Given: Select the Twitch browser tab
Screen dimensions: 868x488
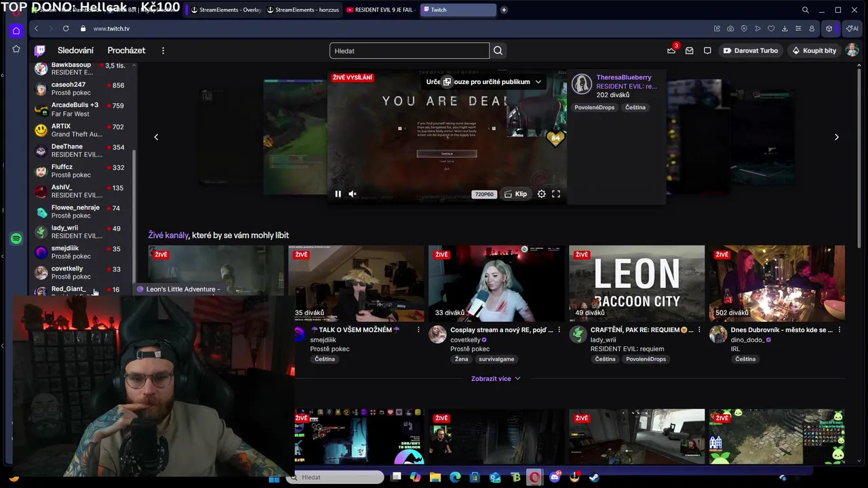Looking at the screenshot, I should click(458, 9).
